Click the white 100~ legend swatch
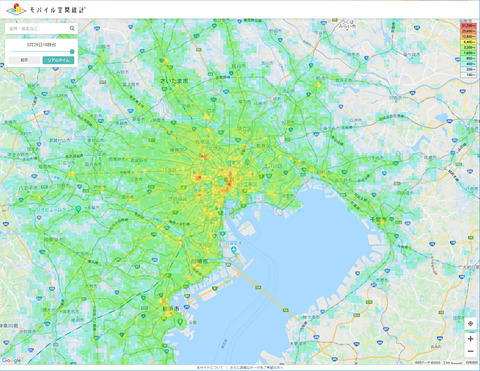 469,75
